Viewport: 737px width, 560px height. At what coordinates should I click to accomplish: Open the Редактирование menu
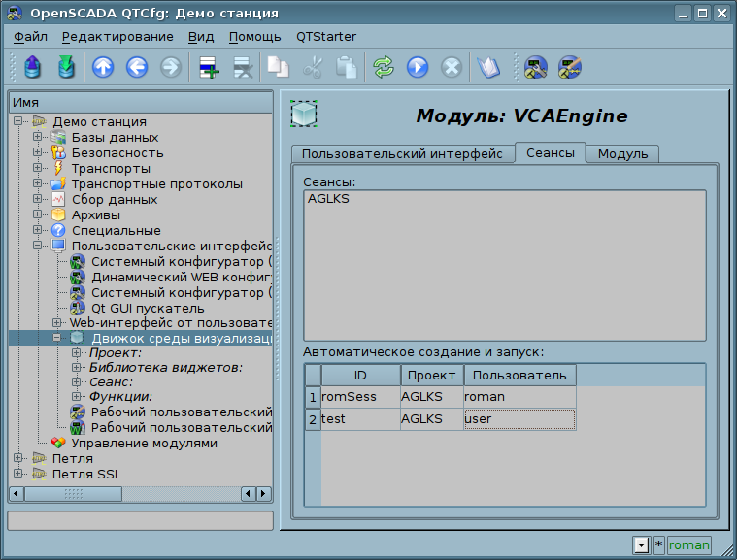pyautogui.click(x=117, y=37)
